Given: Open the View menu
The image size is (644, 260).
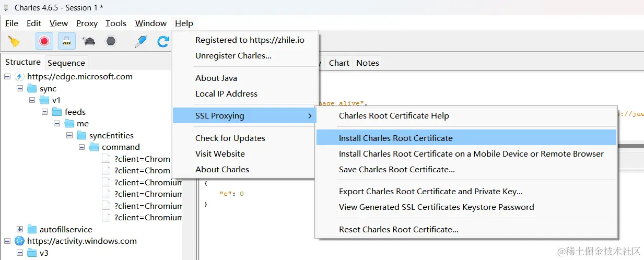Looking at the screenshot, I should (x=58, y=23).
